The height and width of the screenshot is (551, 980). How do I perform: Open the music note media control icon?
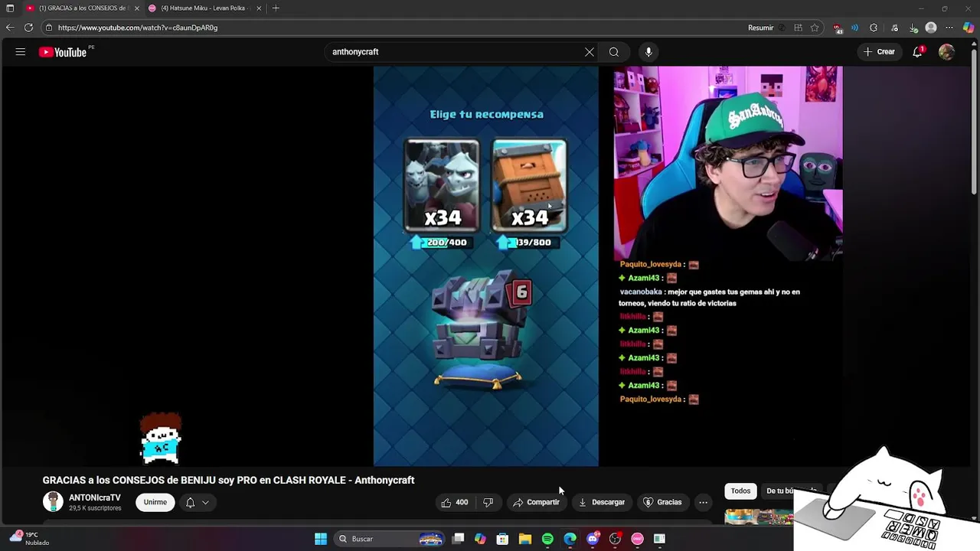[x=894, y=28]
